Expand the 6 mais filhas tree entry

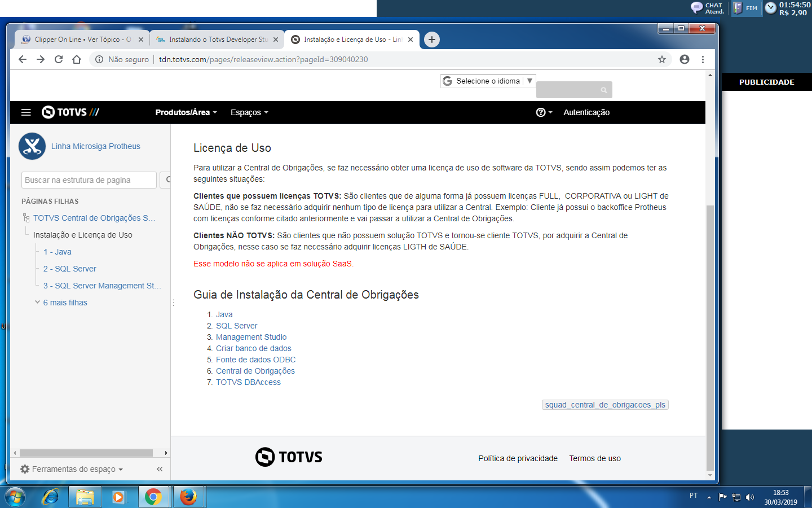coord(61,303)
